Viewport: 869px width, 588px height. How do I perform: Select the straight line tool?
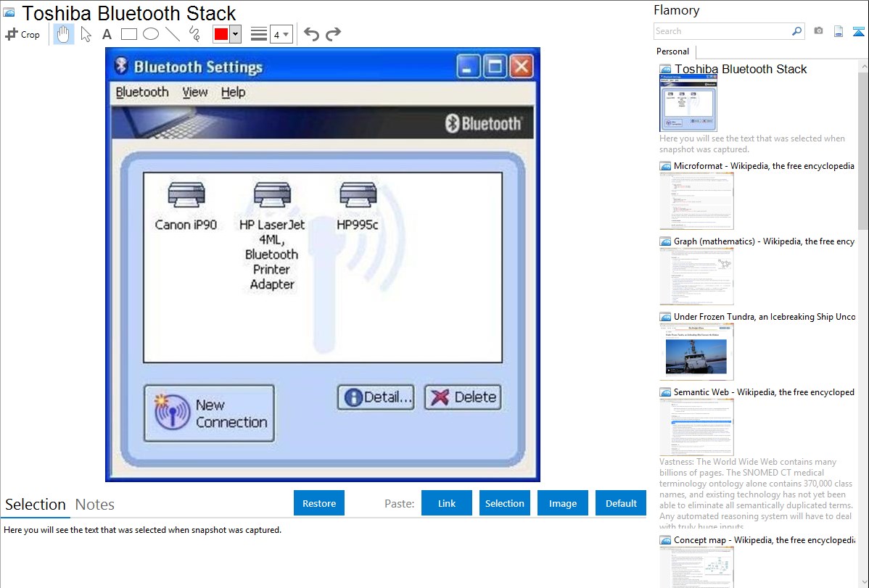pos(173,34)
